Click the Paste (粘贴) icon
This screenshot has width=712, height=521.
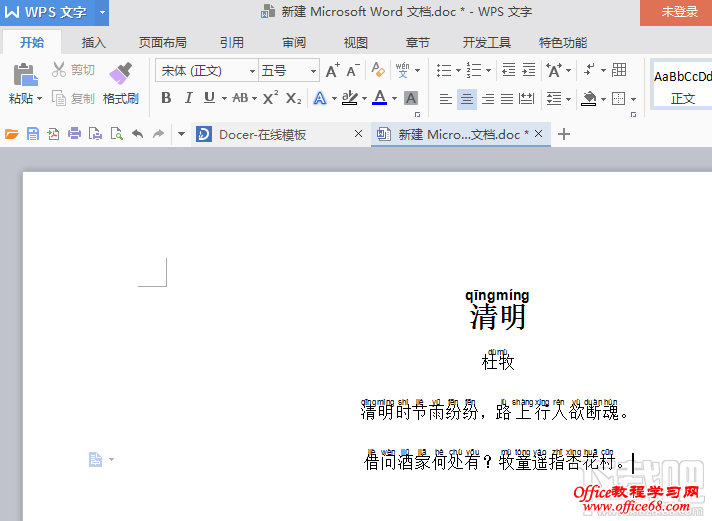pos(24,74)
